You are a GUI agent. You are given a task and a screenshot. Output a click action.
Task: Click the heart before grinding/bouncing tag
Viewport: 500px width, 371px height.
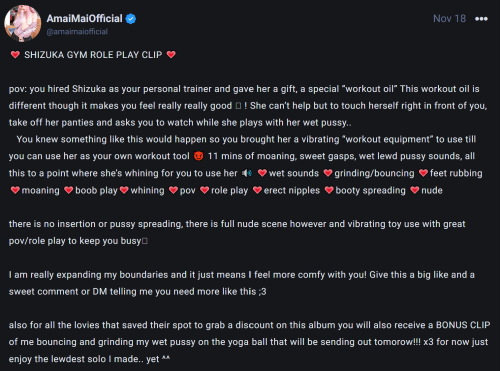[328, 173]
